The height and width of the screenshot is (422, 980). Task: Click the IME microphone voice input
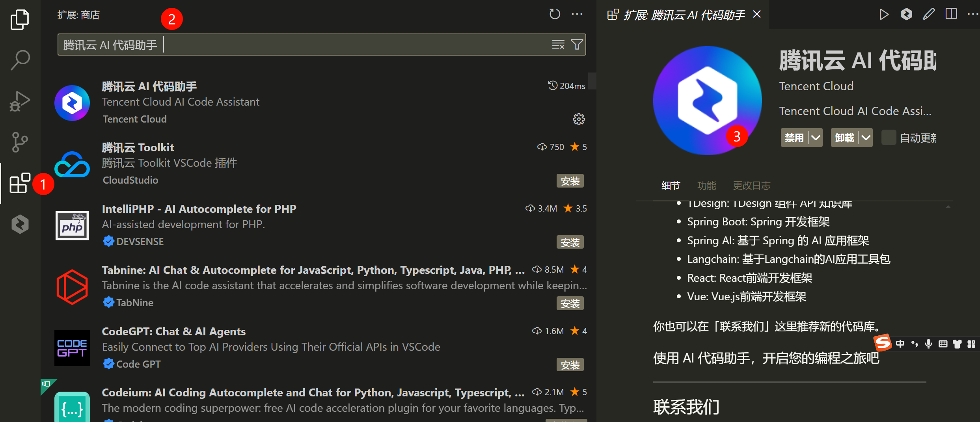tap(929, 344)
